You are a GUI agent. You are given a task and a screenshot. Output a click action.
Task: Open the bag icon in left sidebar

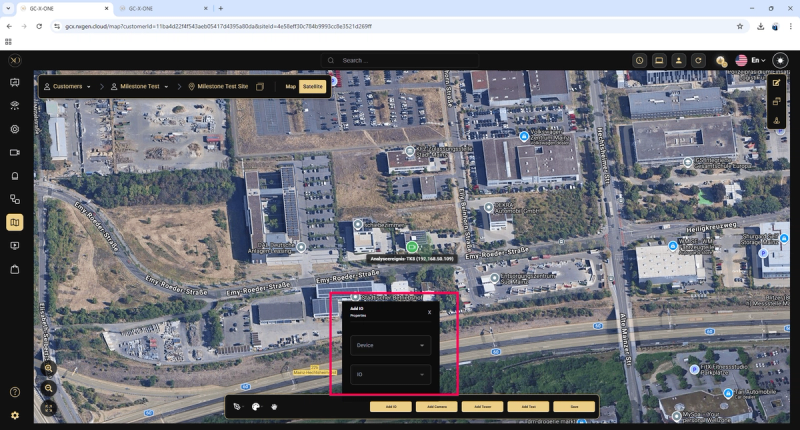pyautogui.click(x=15, y=269)
